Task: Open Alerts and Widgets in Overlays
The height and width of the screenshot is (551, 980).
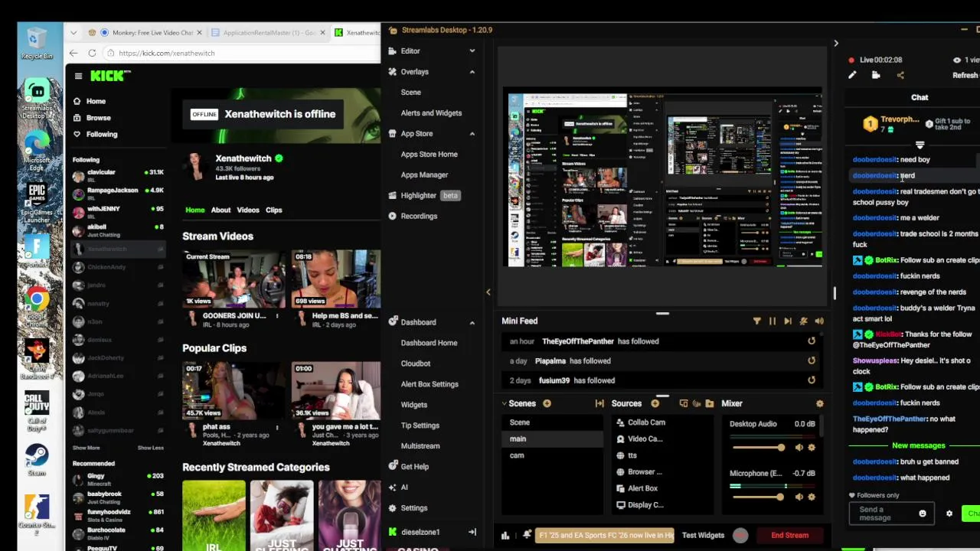Action: click(431, 113)
